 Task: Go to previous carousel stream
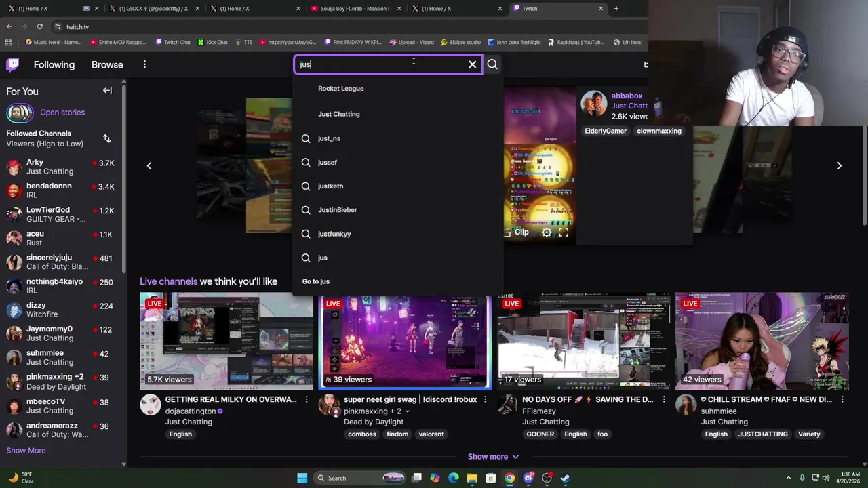(x=149, y=165)
